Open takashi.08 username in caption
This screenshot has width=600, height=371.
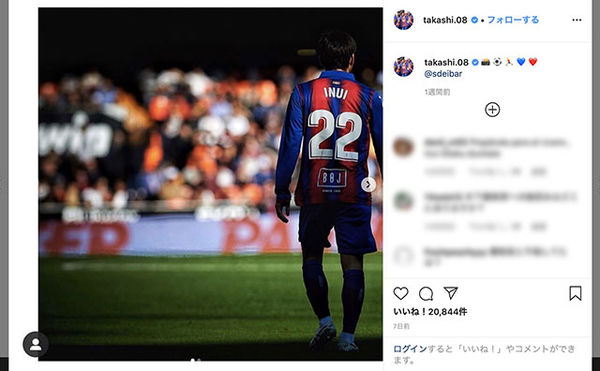coord(446,62)
